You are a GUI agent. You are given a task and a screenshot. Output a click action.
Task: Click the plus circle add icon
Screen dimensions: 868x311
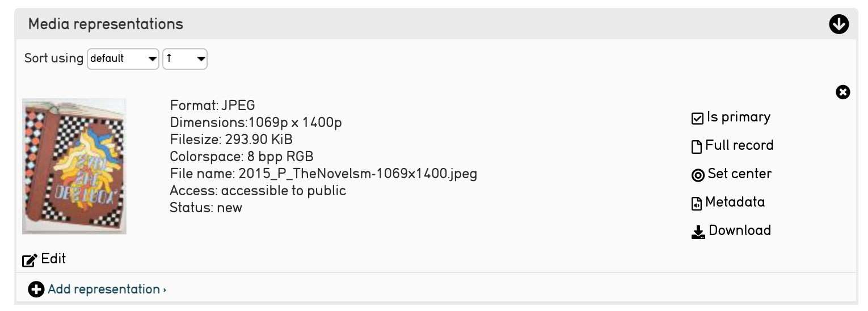click(x=36, y=290)
